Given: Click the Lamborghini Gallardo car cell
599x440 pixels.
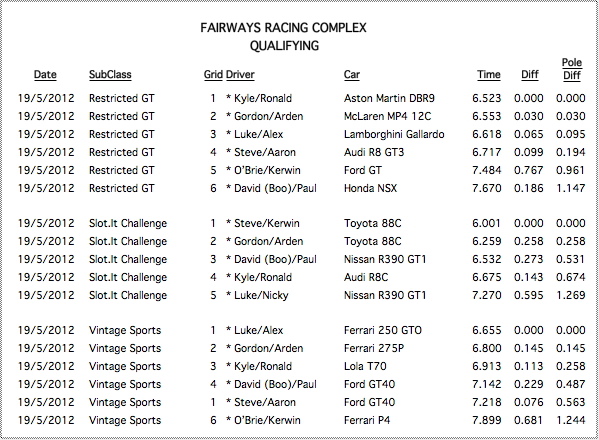Looking at the screenshot, I should (394, 134).
